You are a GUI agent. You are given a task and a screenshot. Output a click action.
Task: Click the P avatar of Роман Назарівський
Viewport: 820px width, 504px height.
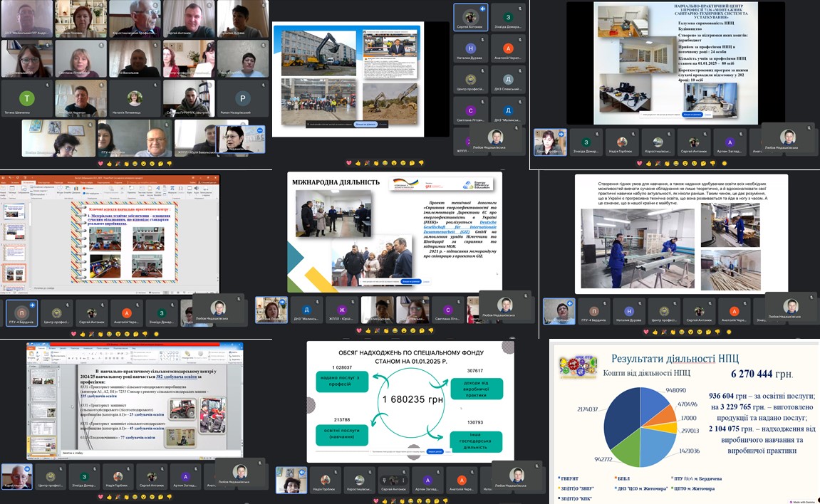(242, 99)
